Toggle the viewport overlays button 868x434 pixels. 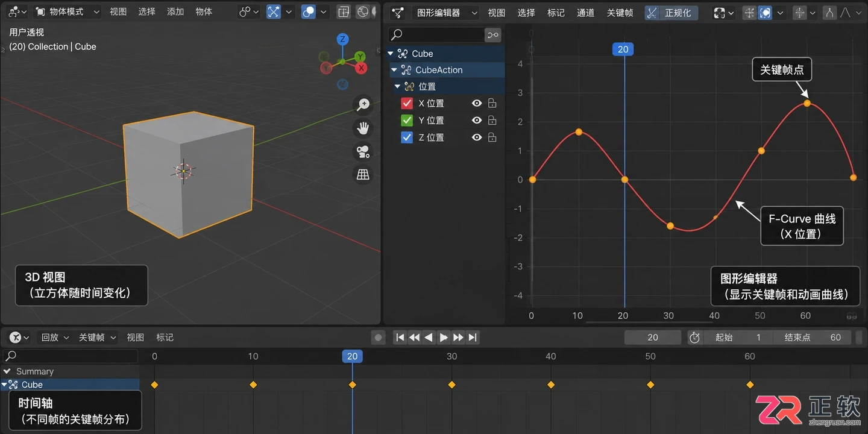coord(309,11)
